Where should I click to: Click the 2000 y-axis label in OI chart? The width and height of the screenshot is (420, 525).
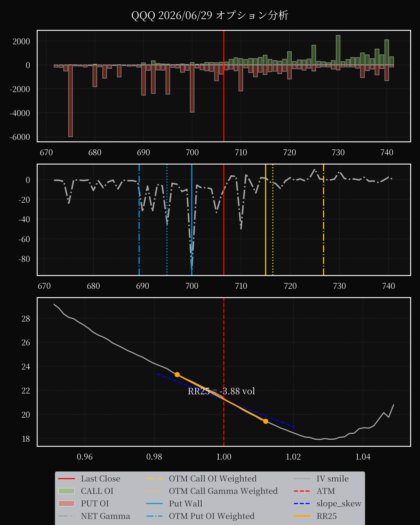coord(21,41)
